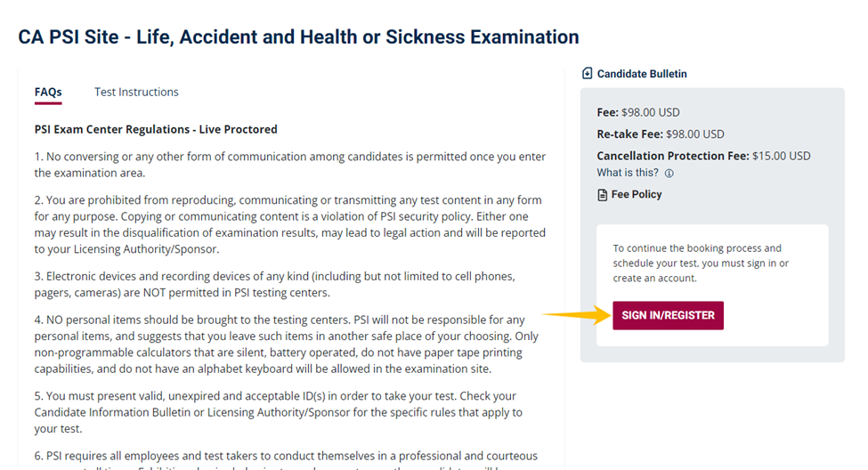Open the FAQs tab
The width and height of the screenshot is (868, 470).
click(x=48, y=92)
